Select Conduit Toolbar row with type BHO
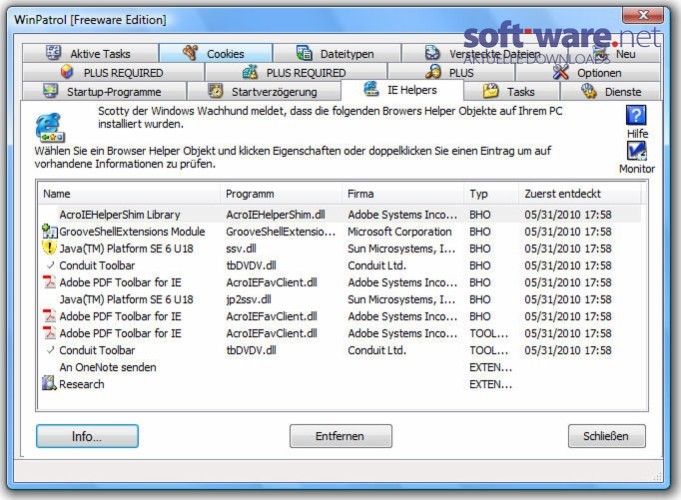Image resolution: width=681 pixels, height=500 pixels. point(340,265)
